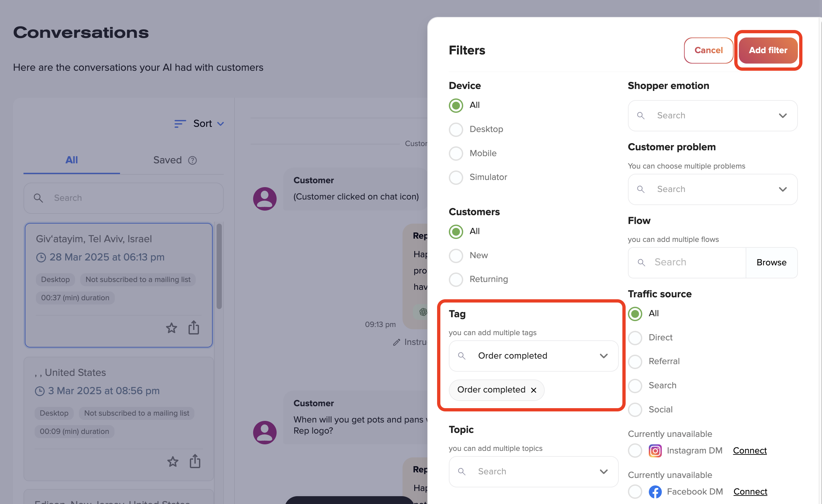Viewport: 822px width, 504px height.
Task: Select Traffic source All radio
Action: [635, 314]
